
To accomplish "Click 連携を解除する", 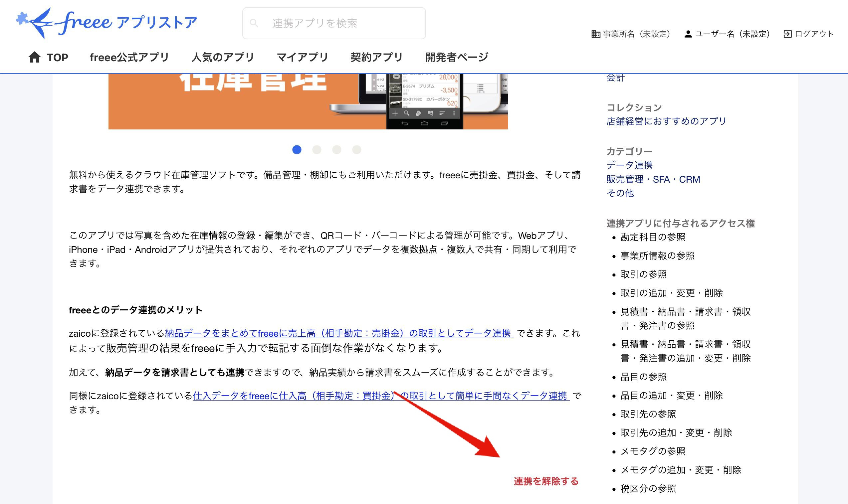I will (x=546, y=481).
